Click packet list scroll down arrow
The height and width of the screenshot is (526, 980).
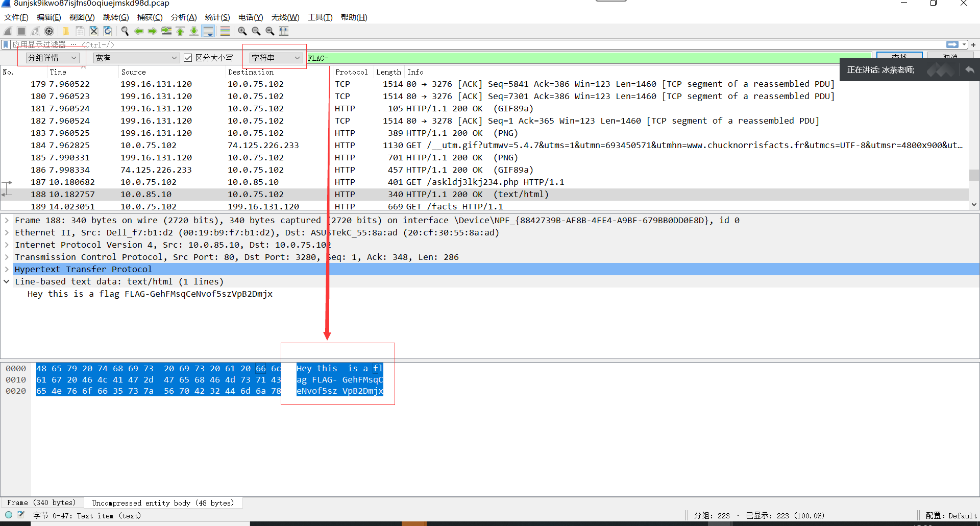coord(974,204)
